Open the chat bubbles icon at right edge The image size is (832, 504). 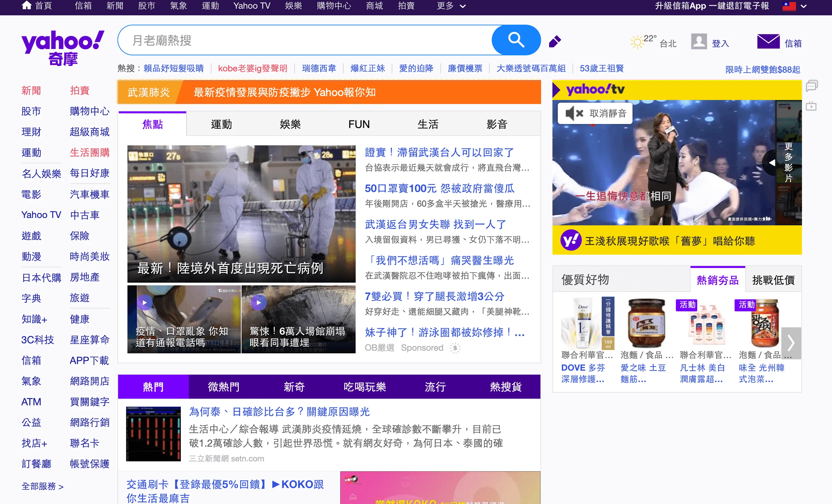(x=811, y=86)
